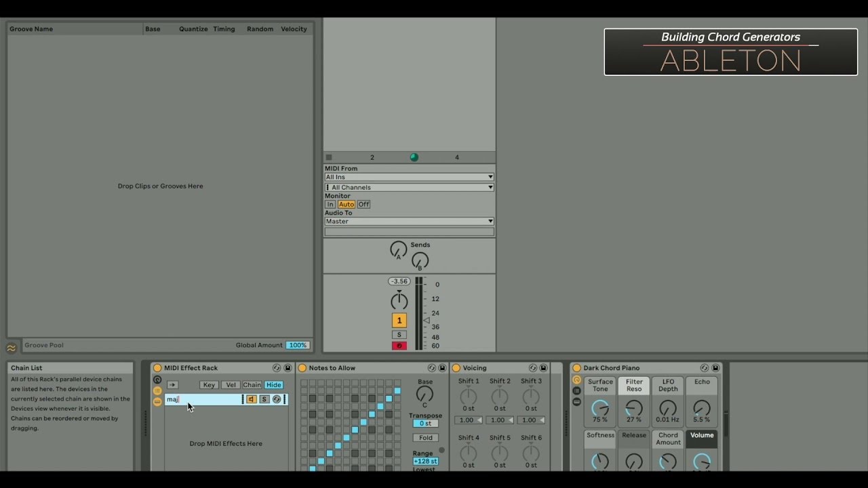Click the Range +128 st field
868x488 pixels.
tap(426, 461)
